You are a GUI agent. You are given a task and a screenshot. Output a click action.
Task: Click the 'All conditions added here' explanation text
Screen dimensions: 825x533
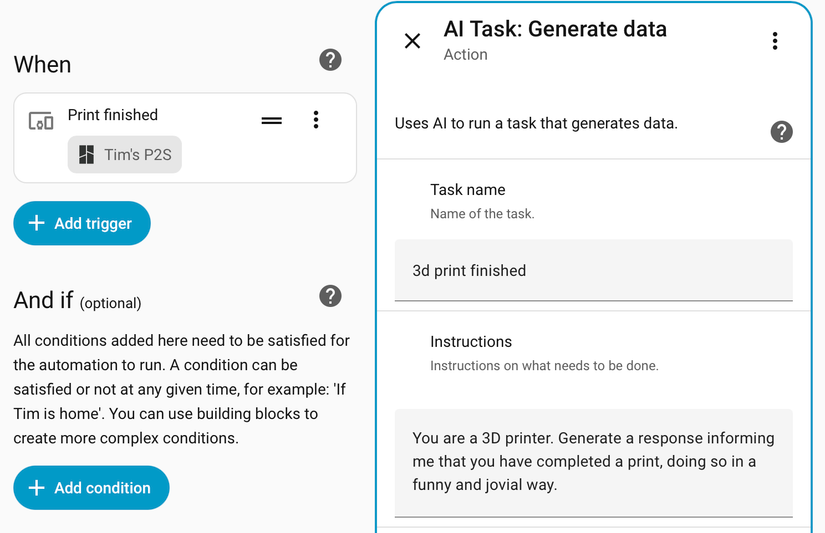click(x=182, y=389)
